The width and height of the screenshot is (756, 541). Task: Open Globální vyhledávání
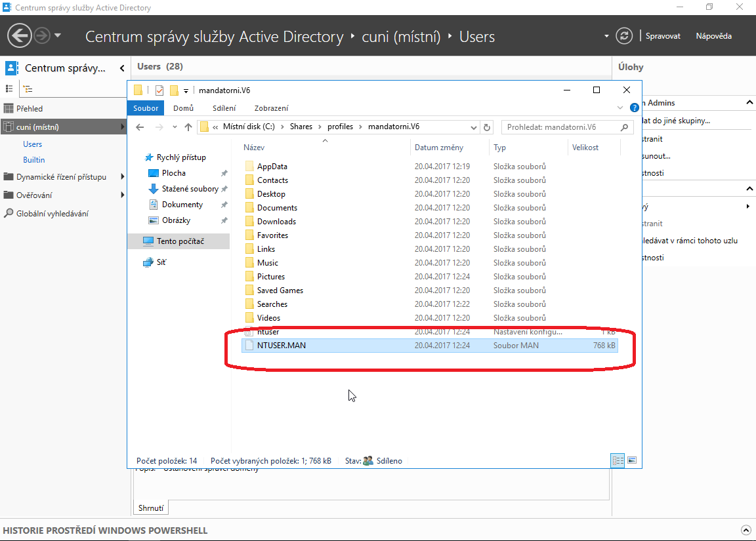pyautogui.click(x=52, y=213)
